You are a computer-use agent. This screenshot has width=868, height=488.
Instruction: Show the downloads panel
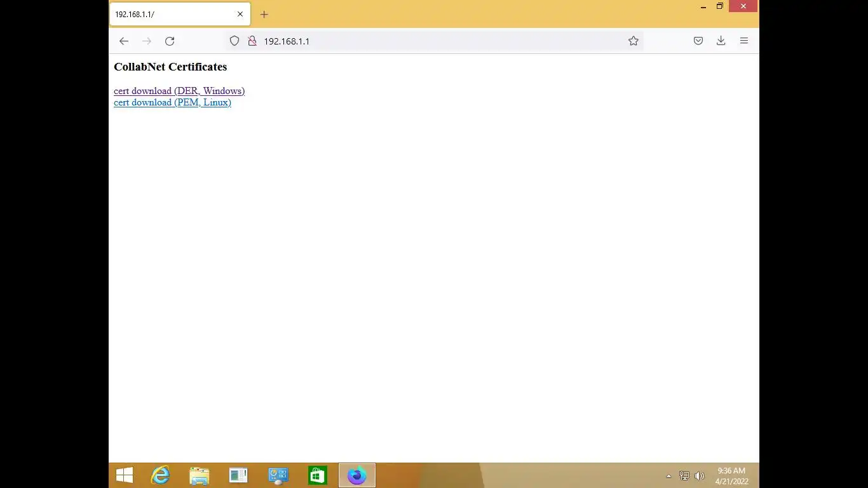[721, 41]
